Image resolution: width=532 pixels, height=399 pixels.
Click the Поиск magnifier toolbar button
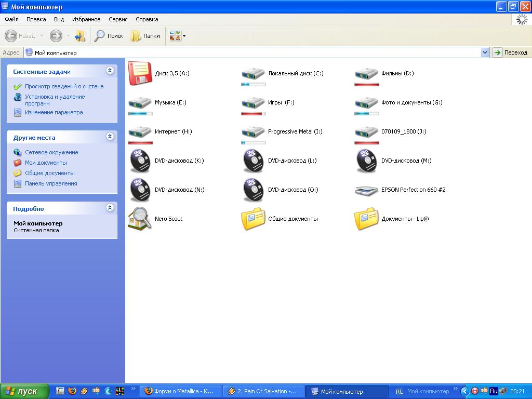click(109, 36)
